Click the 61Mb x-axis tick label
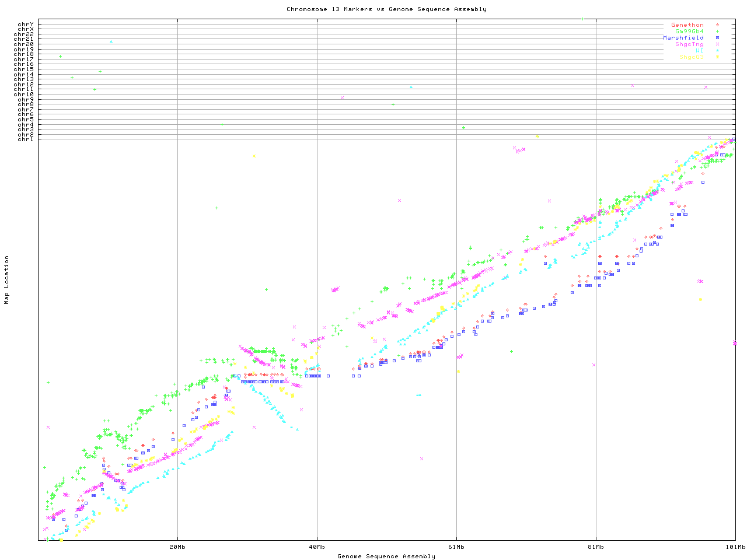 (x=456, y=547)
